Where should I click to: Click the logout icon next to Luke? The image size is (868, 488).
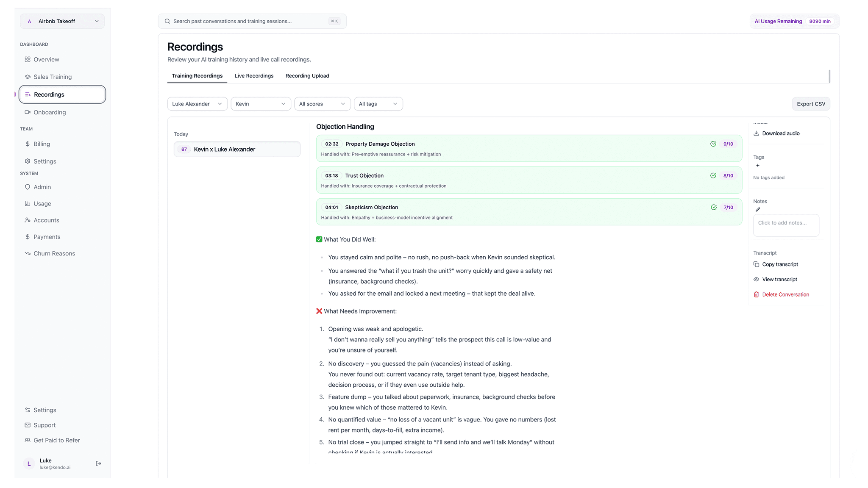tap(98, 463)
